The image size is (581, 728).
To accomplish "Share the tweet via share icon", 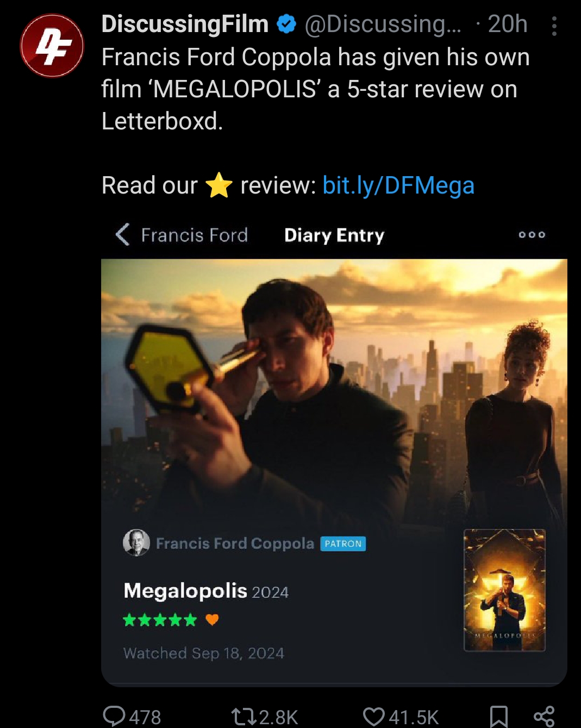I will coord(544,717).
